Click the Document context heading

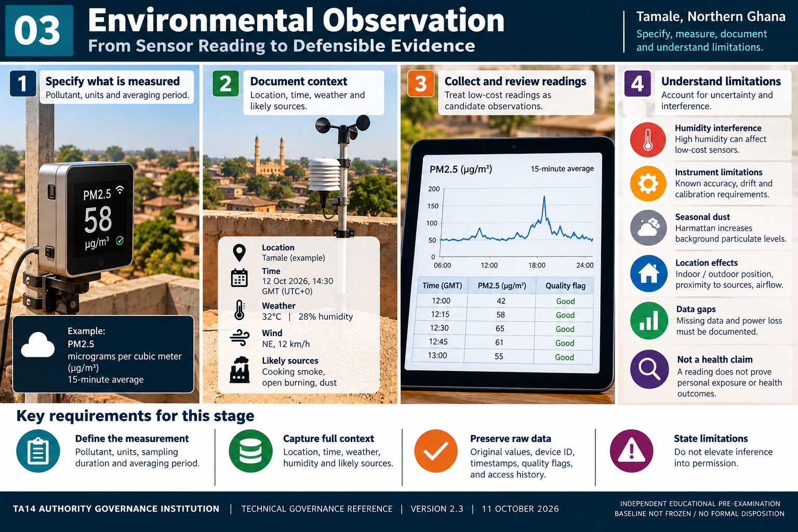299,82
